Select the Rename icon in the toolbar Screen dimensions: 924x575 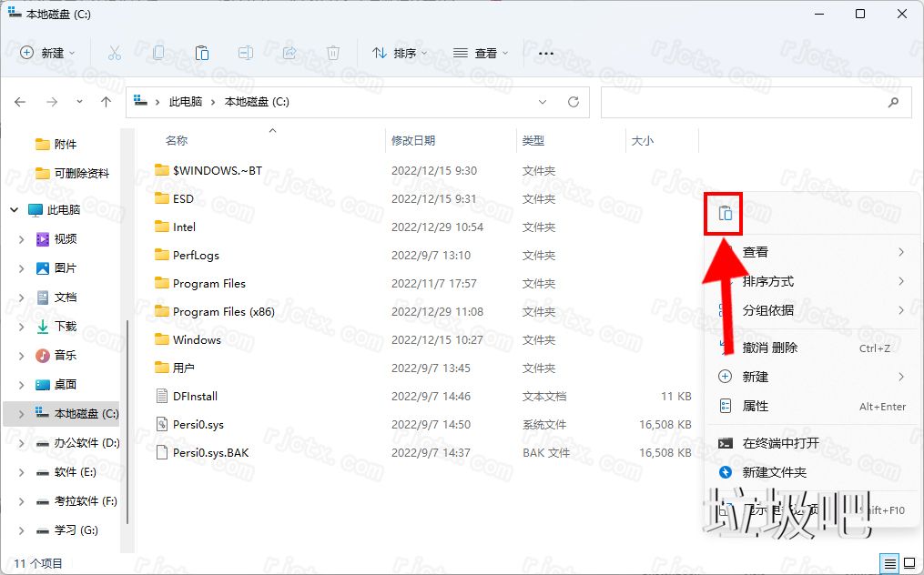[246, 53]
